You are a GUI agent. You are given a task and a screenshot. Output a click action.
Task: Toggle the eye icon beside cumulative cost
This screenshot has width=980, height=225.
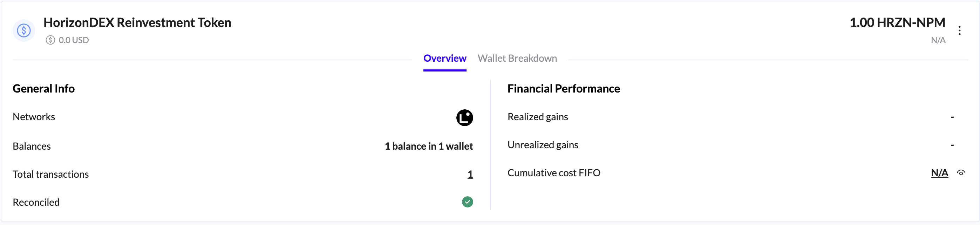(x=961, y=173)
